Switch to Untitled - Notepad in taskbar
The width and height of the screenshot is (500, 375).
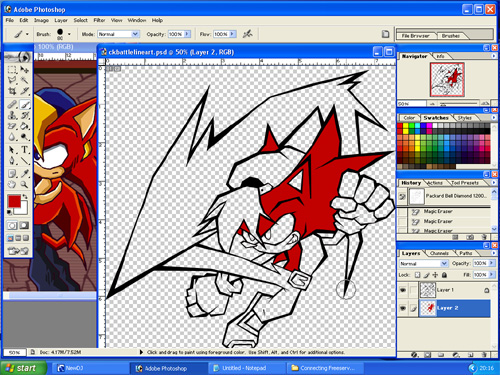pos(246,368)
